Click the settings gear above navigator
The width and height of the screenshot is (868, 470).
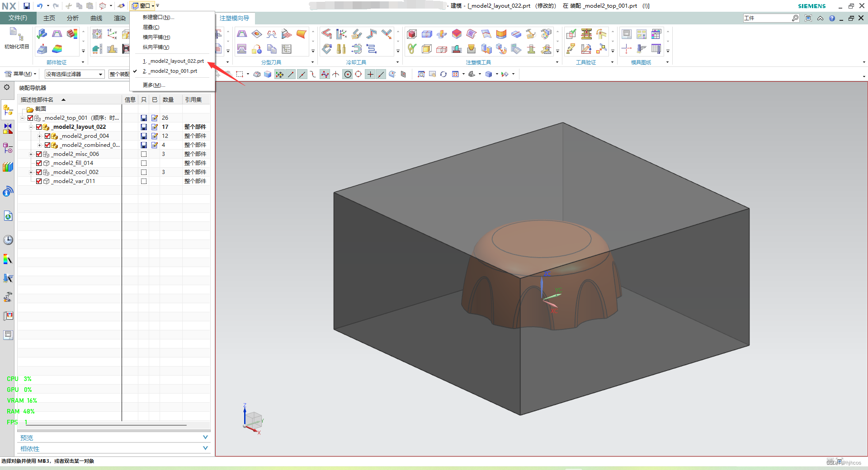pos(7,87)
